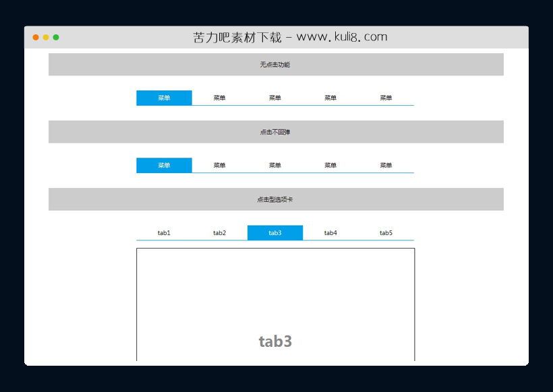Click the second 菜单 in the 无点击功能 row

[x=220, y=97]
